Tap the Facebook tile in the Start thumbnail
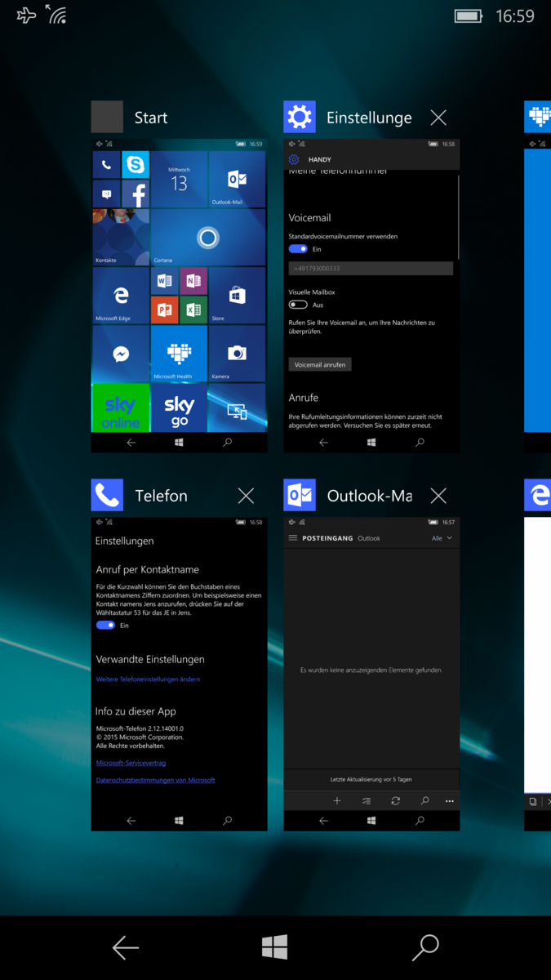This screenshot has width=551, height=980. [136, 194]
